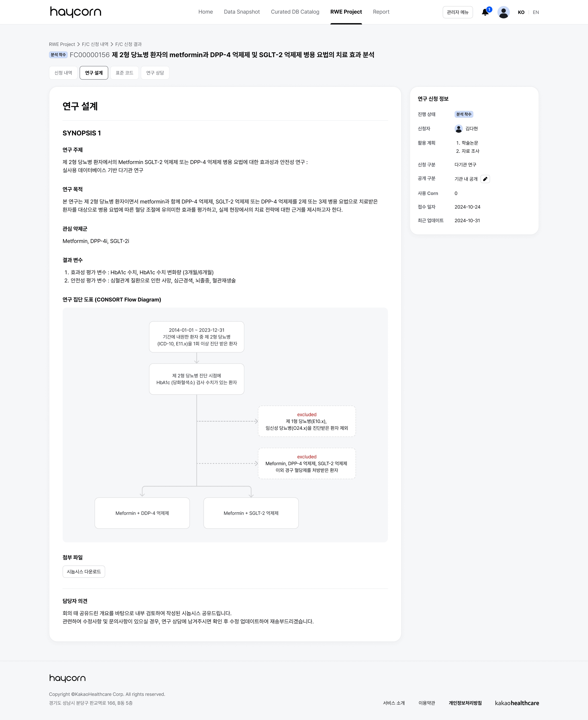The width and height of the screenshot is (588, 720).
Task: Open the 관리자 메뉴
Action: [458, 12]
